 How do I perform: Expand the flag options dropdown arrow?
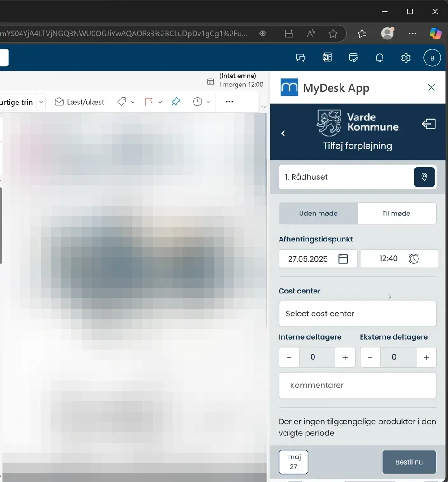click(160, 102)
